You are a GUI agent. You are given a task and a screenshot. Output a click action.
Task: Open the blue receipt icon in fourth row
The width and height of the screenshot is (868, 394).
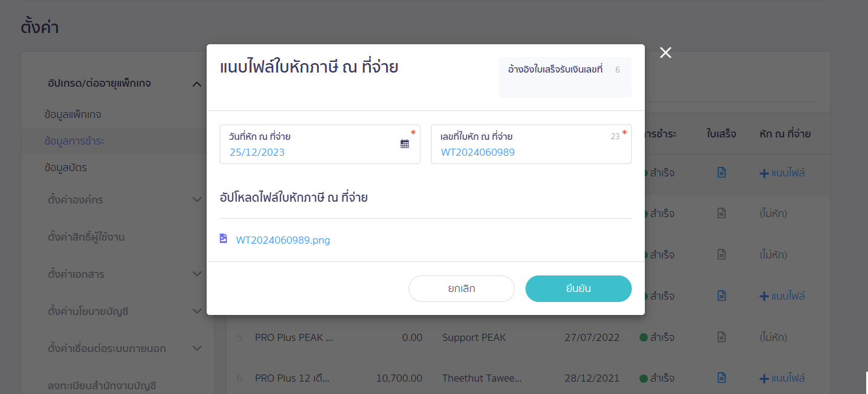721,295
